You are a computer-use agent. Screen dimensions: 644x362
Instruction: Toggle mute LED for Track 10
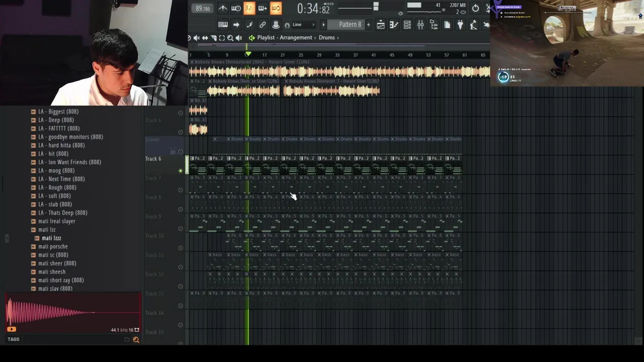coord(181,248)
